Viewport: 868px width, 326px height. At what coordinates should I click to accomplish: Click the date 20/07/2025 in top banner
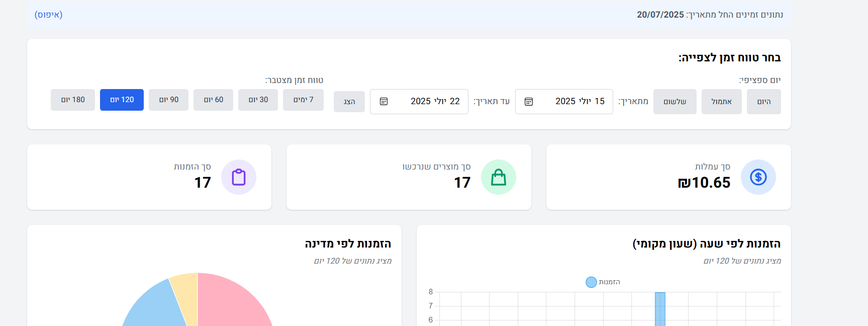[660, 15]
